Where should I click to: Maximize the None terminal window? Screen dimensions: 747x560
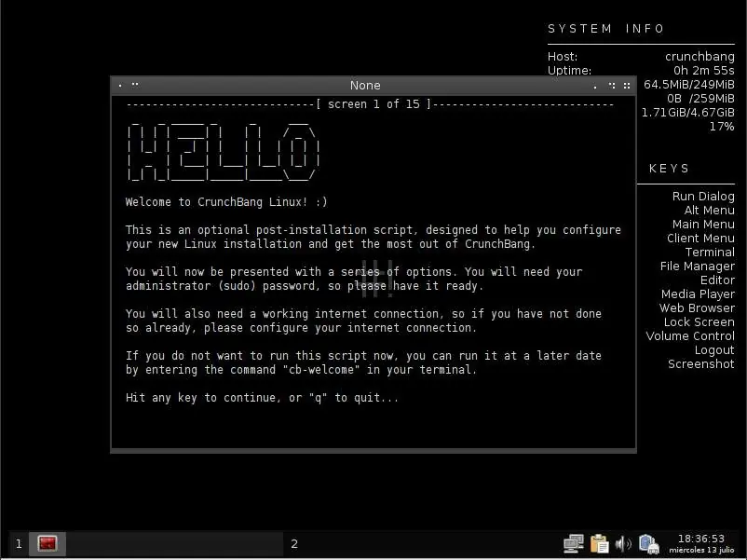(612, 86)
